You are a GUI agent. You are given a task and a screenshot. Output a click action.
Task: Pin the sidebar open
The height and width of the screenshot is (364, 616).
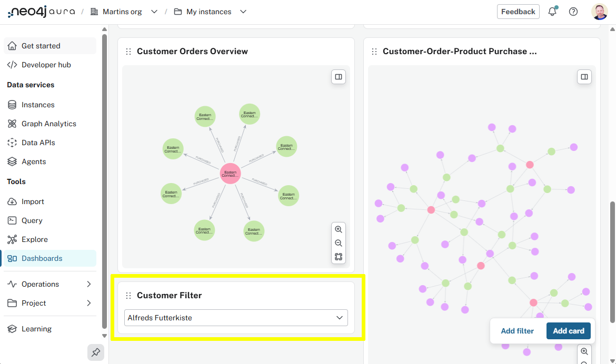coord(95,352)
